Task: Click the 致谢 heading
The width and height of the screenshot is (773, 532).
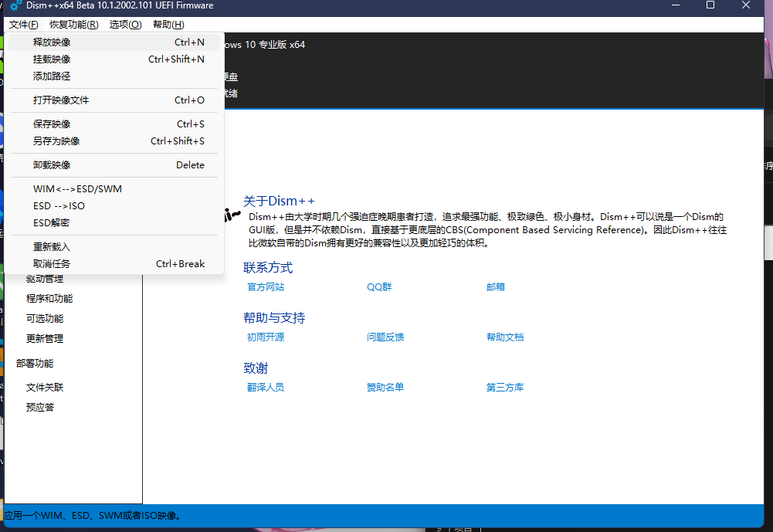Action: (256, 368)
